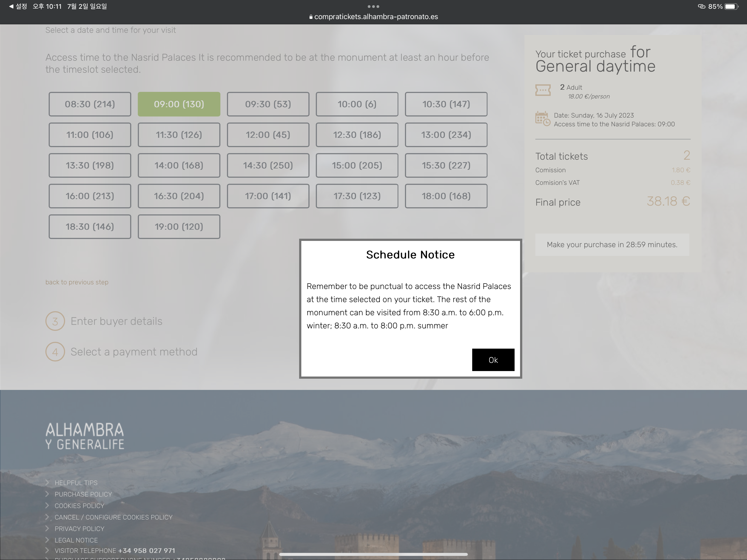Screen dimensions: 747x560
Task: Click the ticket icon beside 2 Adult
Action: [543, 90]
